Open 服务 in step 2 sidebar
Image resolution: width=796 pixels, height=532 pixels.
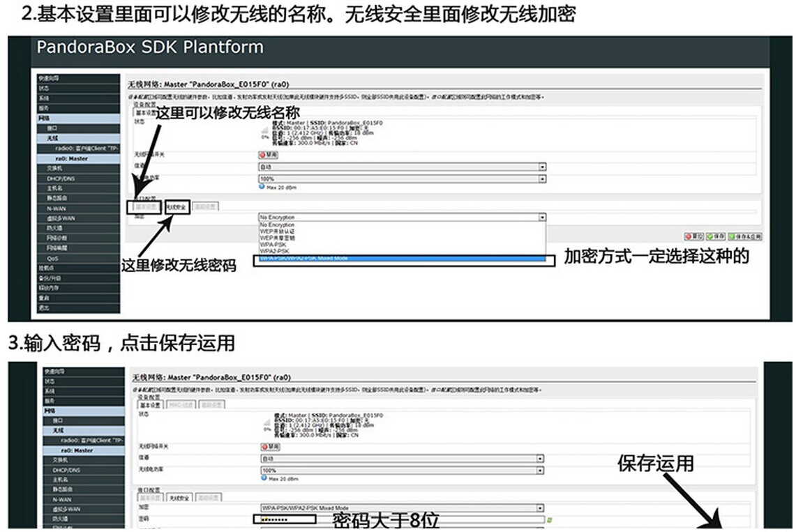(x=78, y=108)
